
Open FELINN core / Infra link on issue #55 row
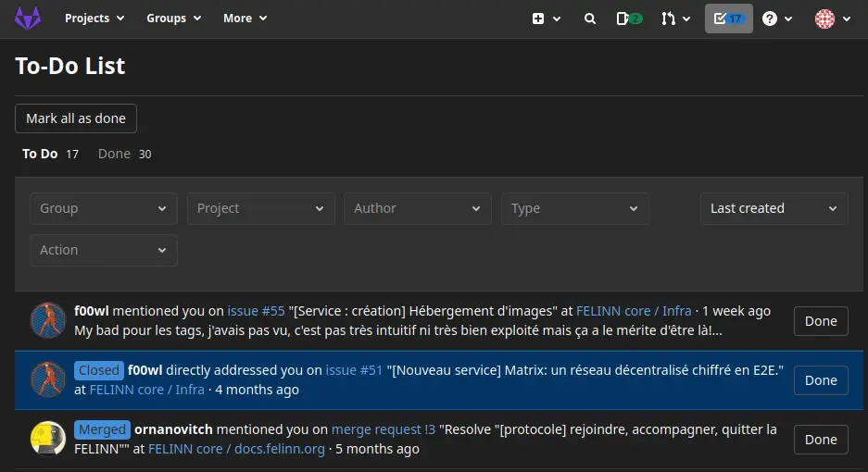(634, 311)
